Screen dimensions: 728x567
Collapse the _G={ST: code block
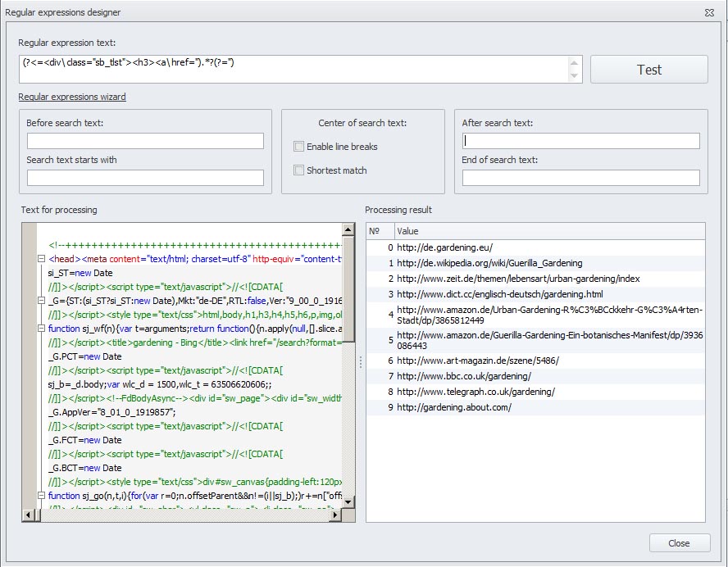(41, 301)
